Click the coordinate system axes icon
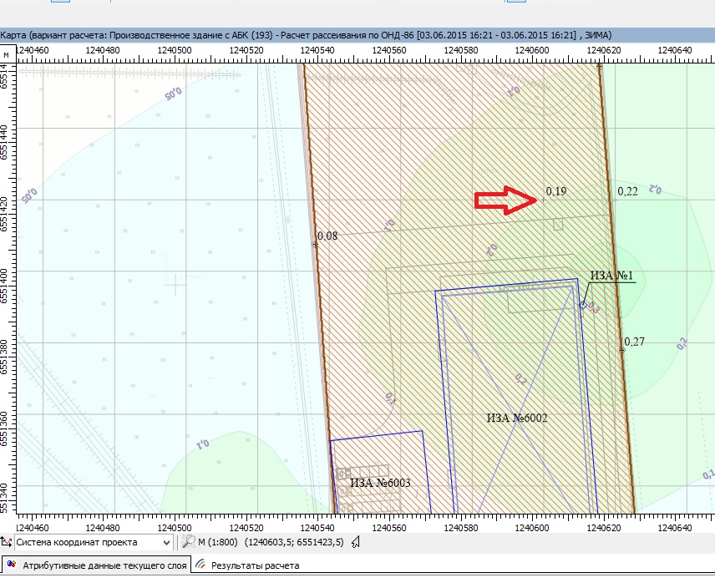This screenshot has height=588, width=715. tap(7, 543)
